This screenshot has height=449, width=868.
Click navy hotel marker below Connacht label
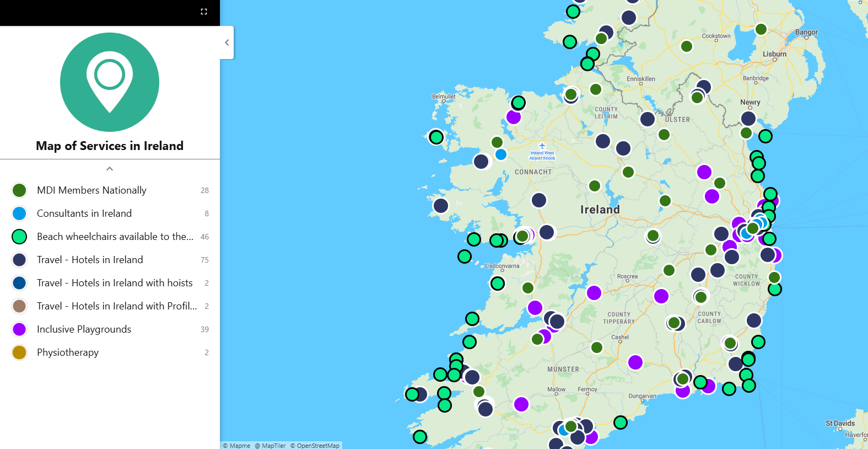point(539,200)
